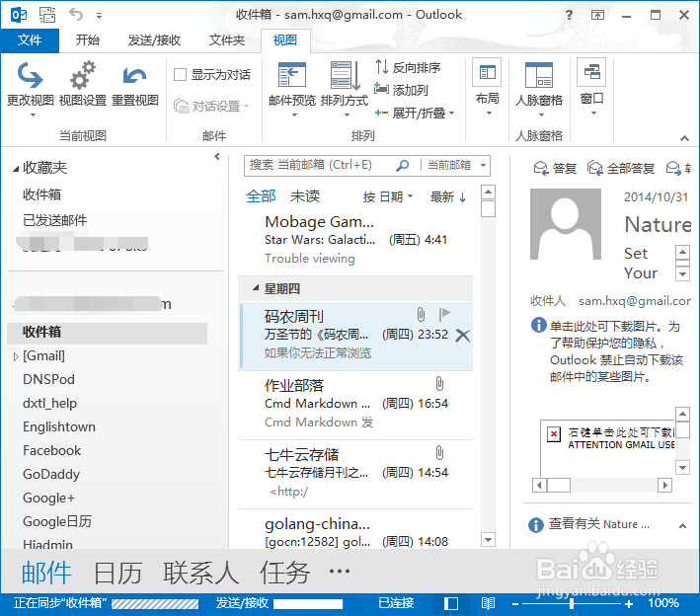Open the By Date (按日期) sort dropdown
The width and height of the screenshot is (700, 616).
[x=387, y=196]
